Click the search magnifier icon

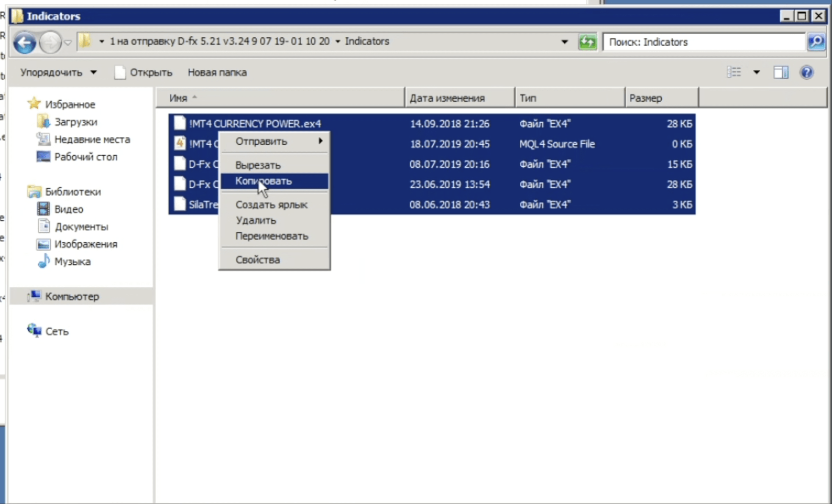[816, 42]
